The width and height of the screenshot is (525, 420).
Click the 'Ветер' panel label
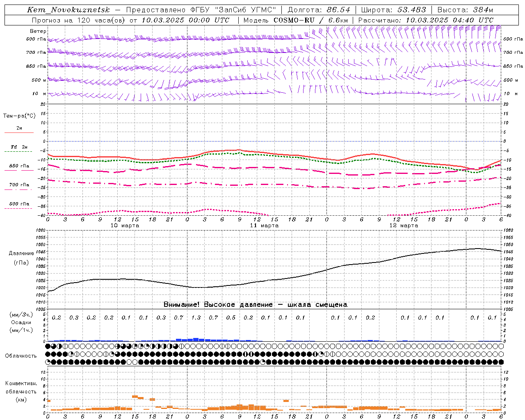click(x=38, y=31)
